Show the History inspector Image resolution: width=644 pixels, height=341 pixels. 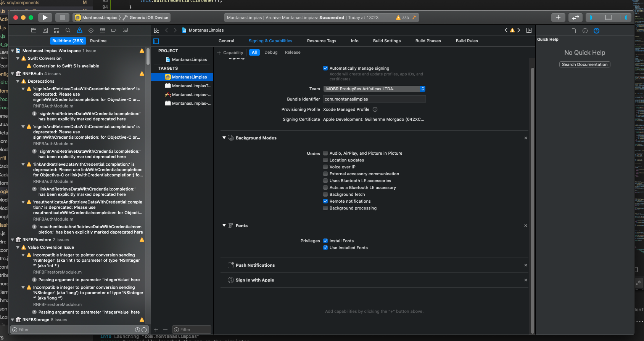coord(585,31)
